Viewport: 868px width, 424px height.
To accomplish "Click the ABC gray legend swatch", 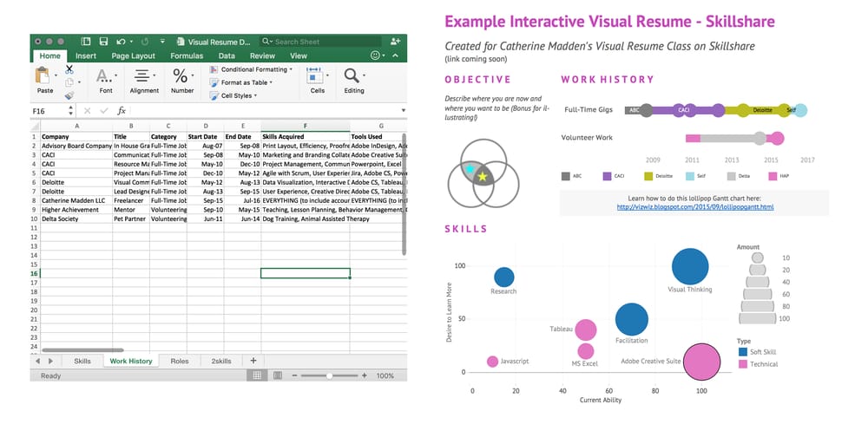I will point(565,176).
